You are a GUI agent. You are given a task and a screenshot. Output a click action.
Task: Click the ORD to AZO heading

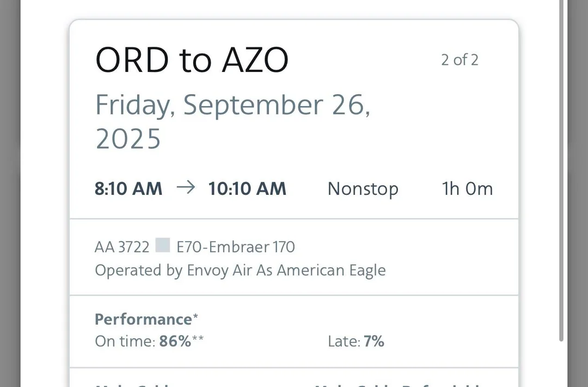(x=192, y=60)
